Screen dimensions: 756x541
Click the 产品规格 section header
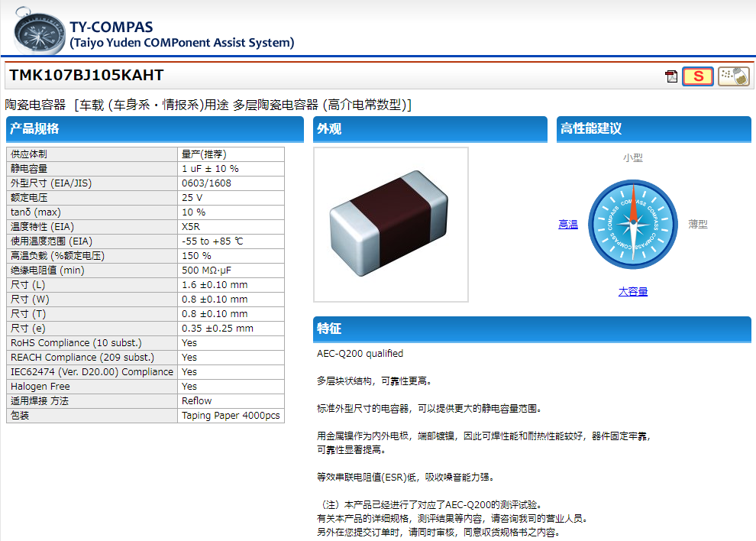154,129
